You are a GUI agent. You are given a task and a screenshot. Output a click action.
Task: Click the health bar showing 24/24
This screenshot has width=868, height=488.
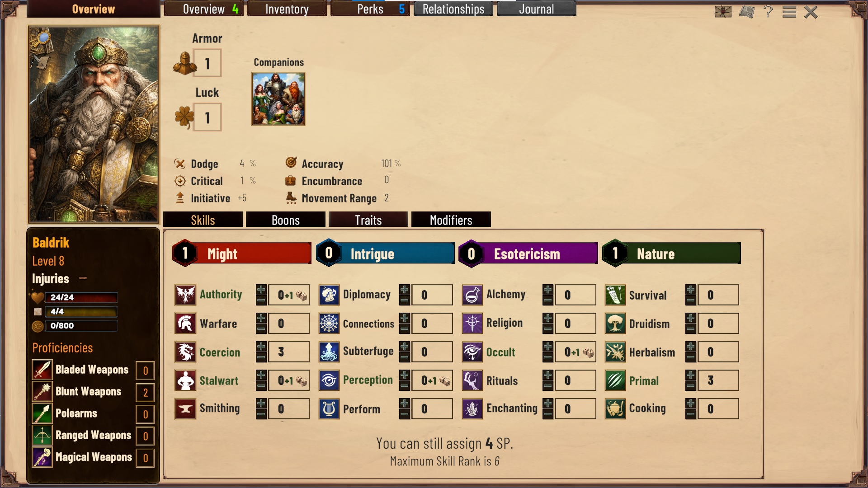(81, 297)
